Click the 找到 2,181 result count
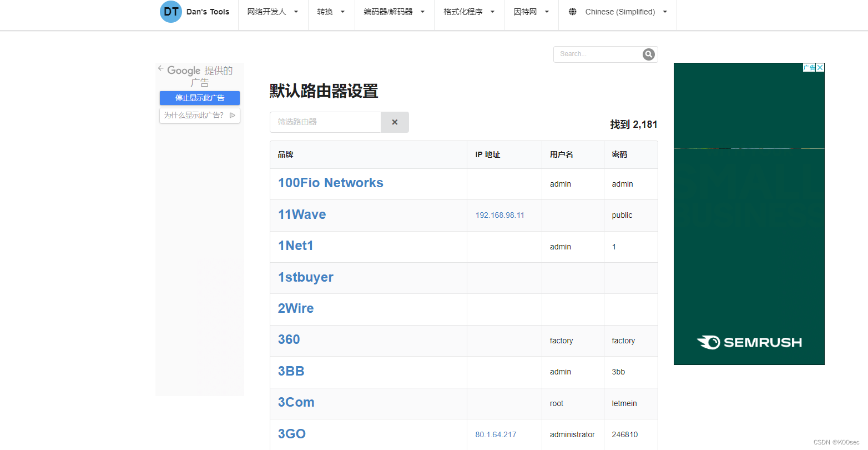Screen dimensions: 868x450 tap(634, 124)
